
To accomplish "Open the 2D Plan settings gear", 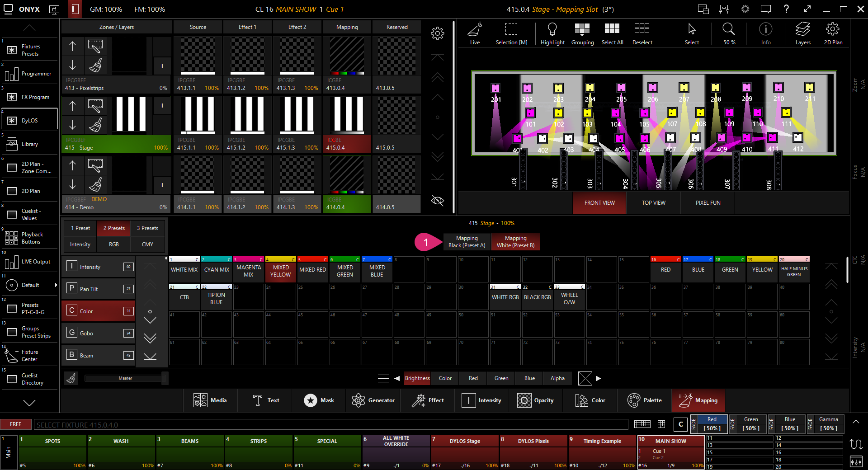I will coord(833,34).
